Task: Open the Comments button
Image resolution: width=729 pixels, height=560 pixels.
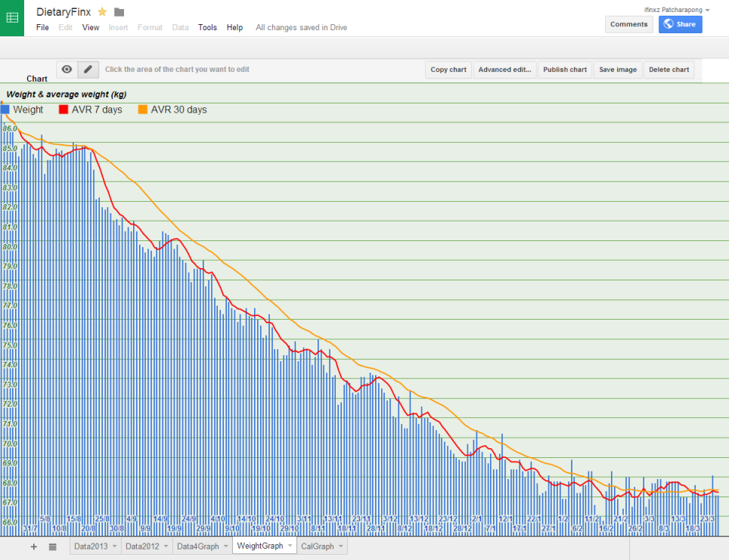Action: tap(628, 24)
